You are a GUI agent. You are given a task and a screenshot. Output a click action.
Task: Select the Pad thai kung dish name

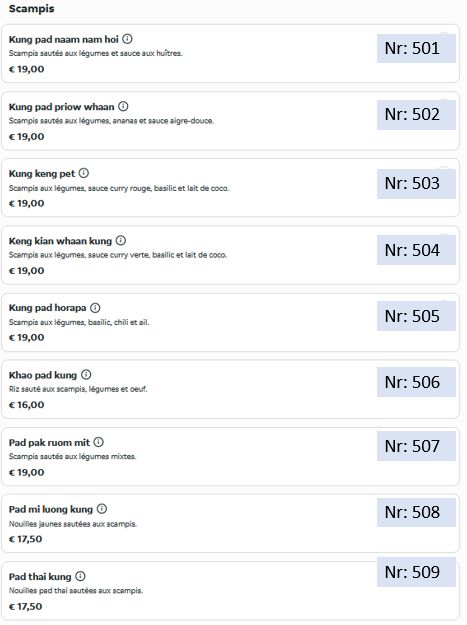click(40, 577)
